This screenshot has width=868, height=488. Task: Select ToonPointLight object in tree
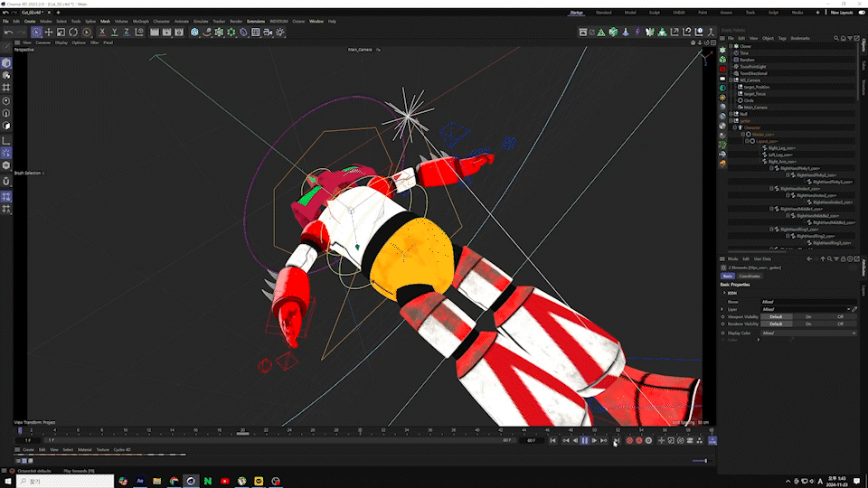pyautogui.click(x=752, y=66)
